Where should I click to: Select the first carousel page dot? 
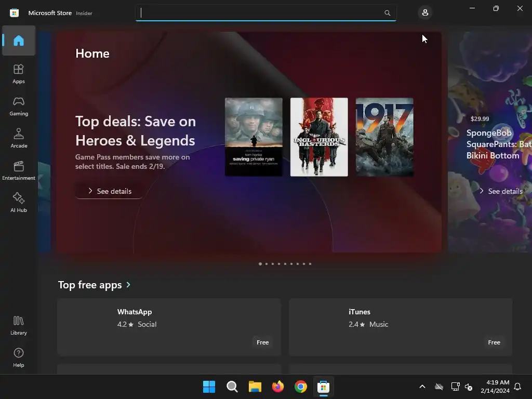(x=260, y=263)
